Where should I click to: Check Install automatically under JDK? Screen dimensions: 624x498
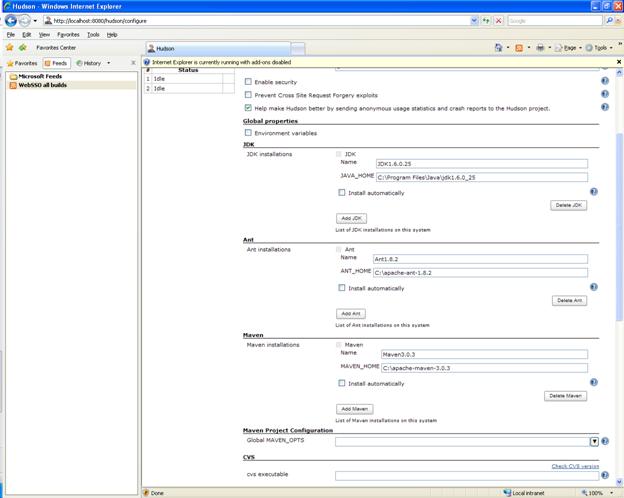tap(341, 193)
